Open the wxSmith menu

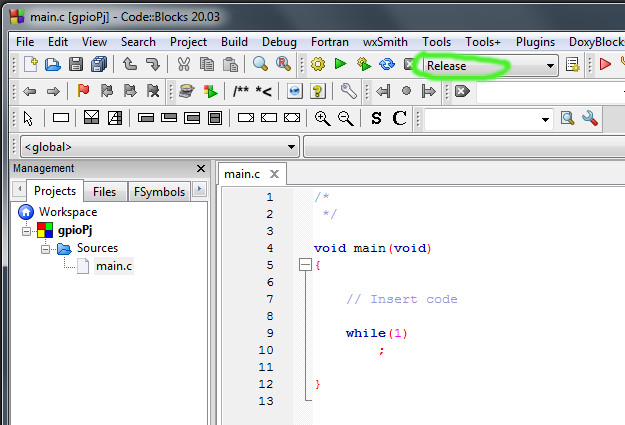pos(385,42)
